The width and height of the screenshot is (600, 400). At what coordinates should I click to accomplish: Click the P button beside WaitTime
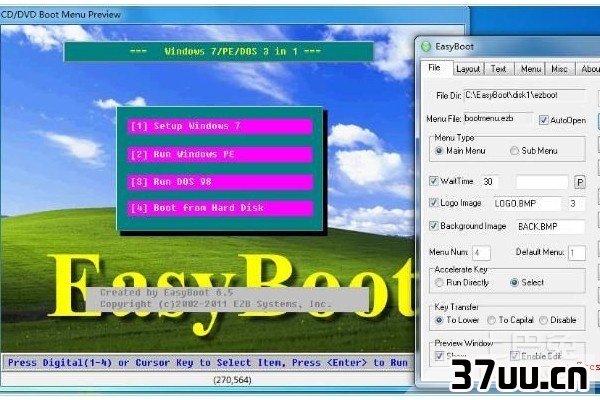pos(580,182)
